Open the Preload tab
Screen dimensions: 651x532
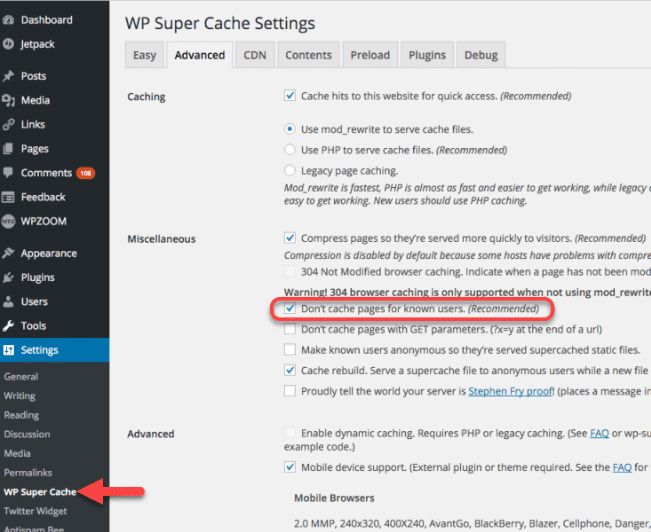372,55
